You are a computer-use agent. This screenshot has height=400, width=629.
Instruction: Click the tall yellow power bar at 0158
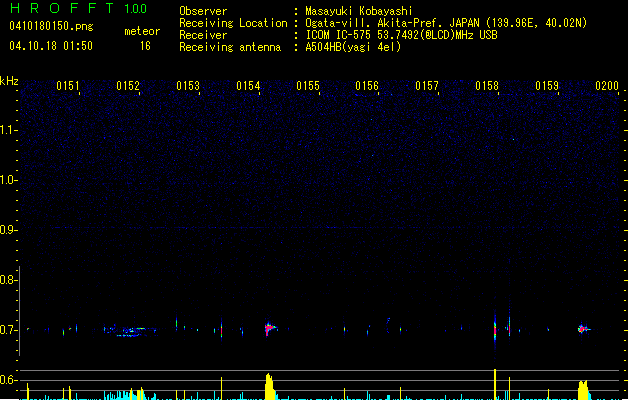tap(495, 384)
